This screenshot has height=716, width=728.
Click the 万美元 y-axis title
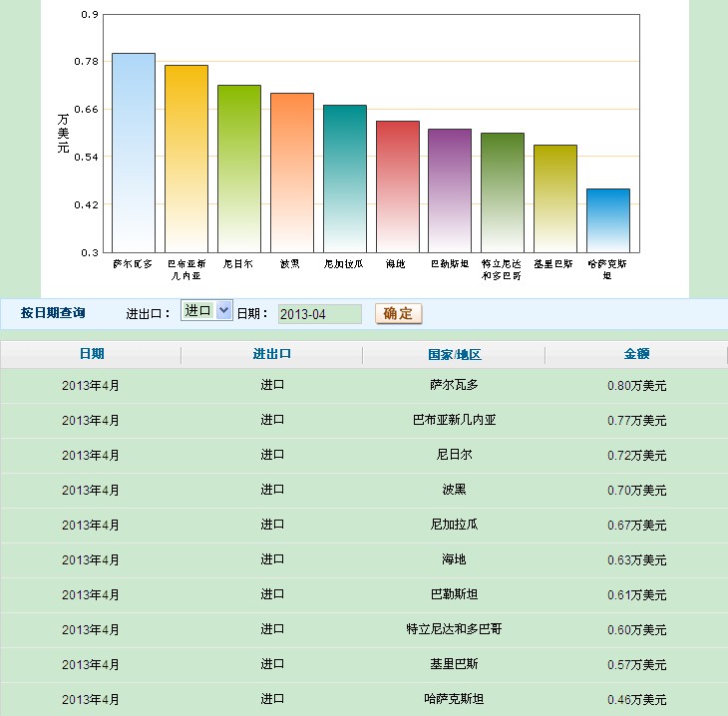coord(63,134)
